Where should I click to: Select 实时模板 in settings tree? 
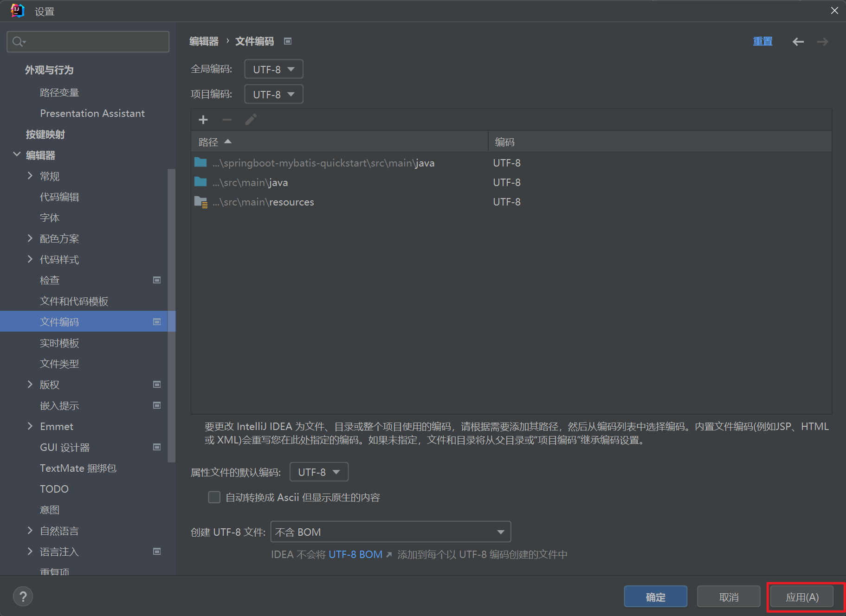(59, 343)
